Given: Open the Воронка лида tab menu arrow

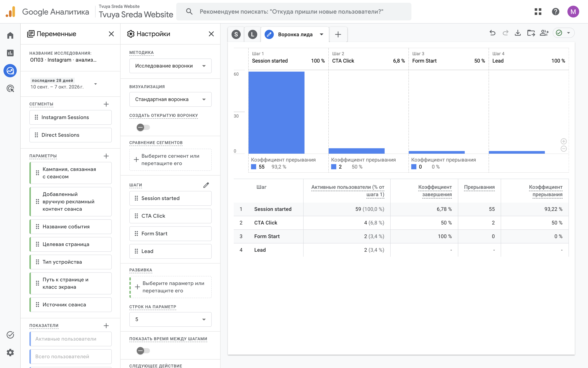Looking at the screenshot, I should [321, 34].
